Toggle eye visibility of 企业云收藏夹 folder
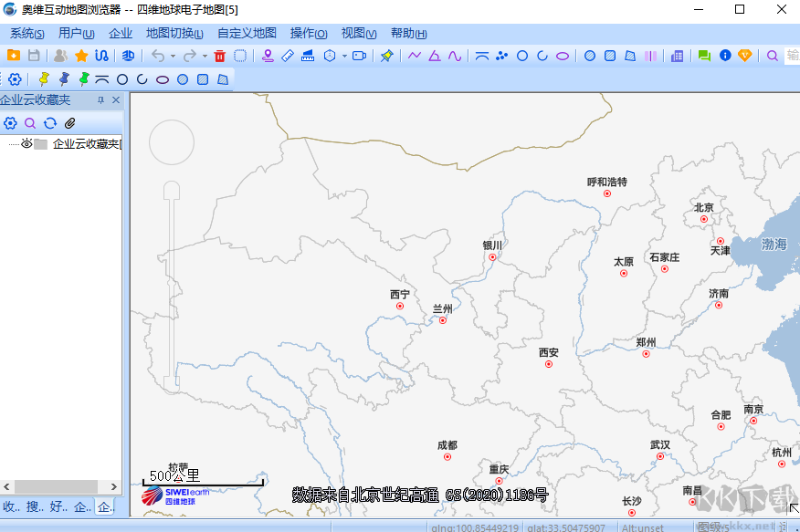The image size is (800, 532). (26, 144)
